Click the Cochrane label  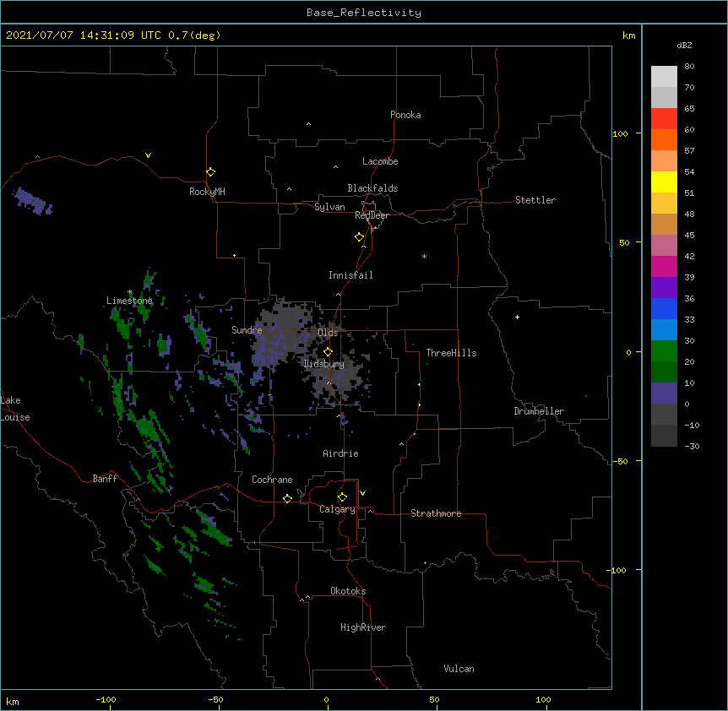[272, 480]
